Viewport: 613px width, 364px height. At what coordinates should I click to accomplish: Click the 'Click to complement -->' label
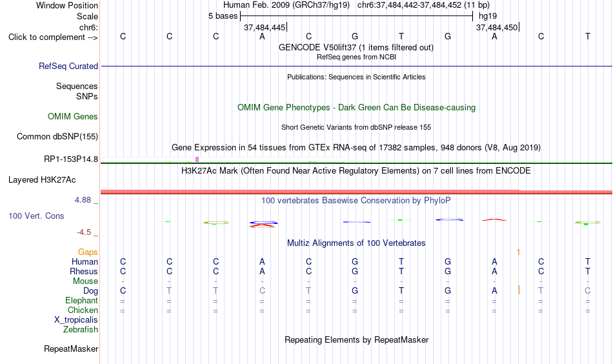pos(53,37)
